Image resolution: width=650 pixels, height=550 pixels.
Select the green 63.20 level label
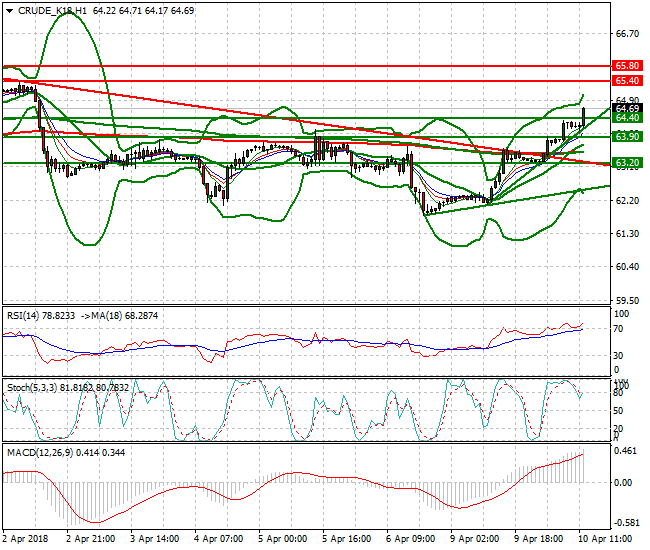click(x=627, y=162)
